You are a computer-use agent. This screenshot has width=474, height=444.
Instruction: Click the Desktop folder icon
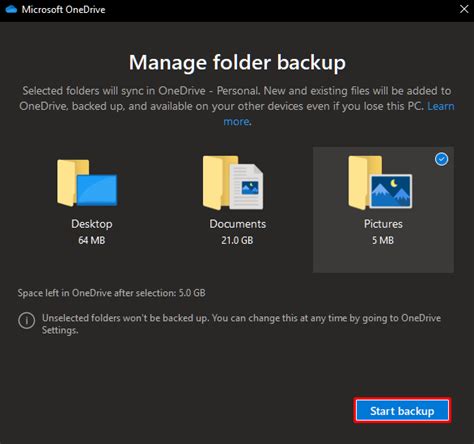click(87, 183)
